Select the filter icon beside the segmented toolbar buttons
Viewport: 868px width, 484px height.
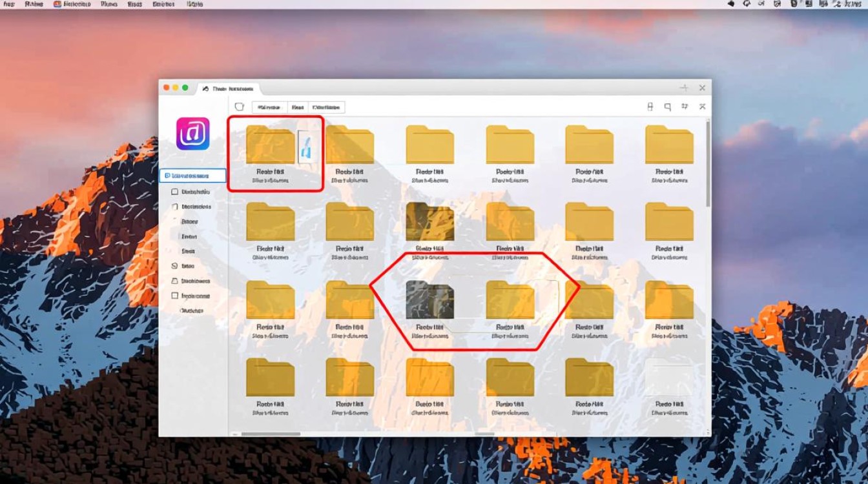tap(240, 106)
